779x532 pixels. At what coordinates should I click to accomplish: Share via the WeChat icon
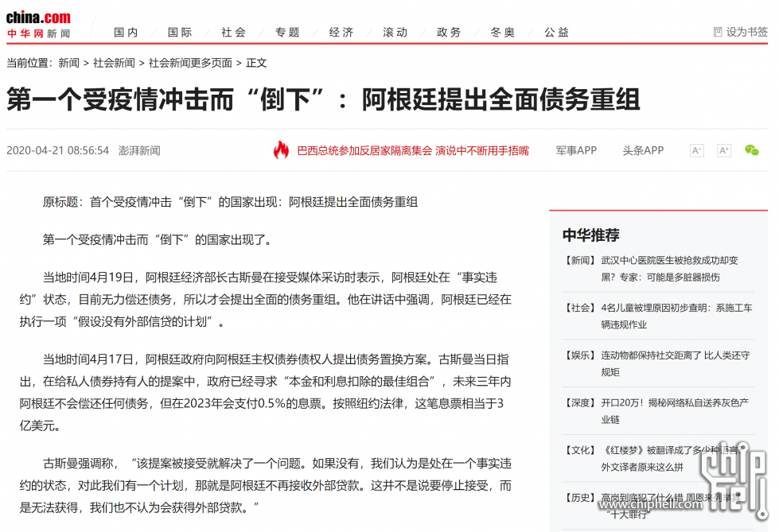(752, 150)
